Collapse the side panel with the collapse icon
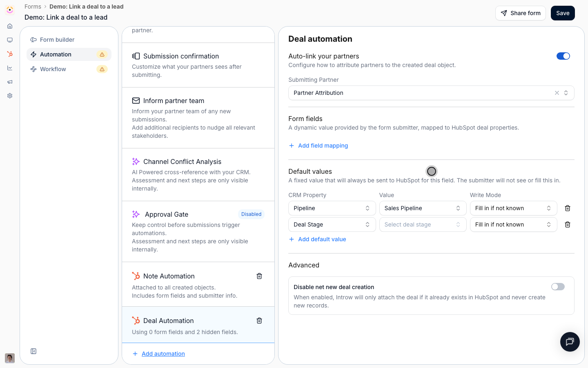 click(x=33, y=351)
